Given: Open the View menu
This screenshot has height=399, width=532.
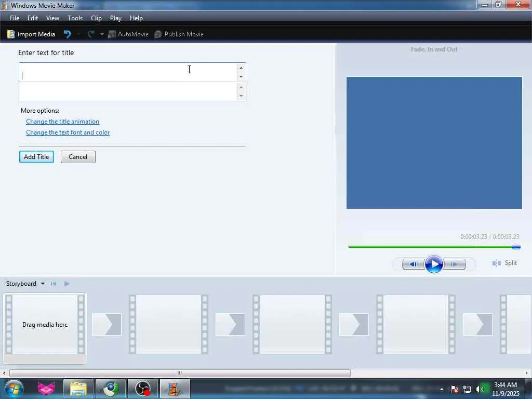Looking at the screenshot, I should (x=52, y=18).
